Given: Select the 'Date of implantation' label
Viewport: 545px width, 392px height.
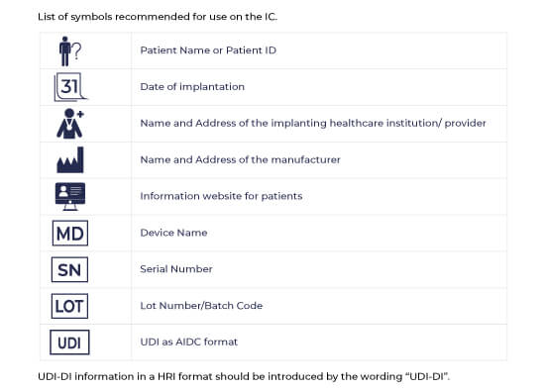Looking at the screenshot, I should (192, 87).
